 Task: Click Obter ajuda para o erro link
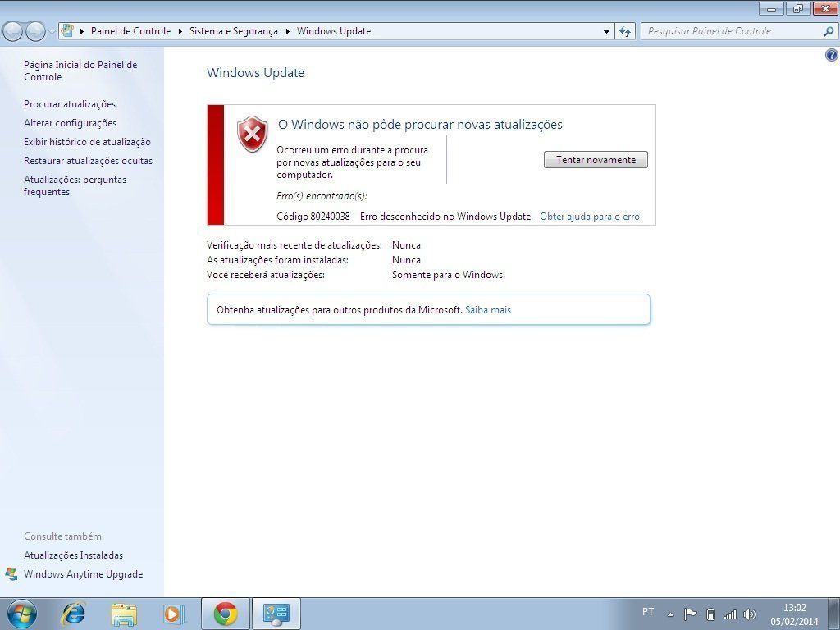pyautogui.click(x=590, y=217)
